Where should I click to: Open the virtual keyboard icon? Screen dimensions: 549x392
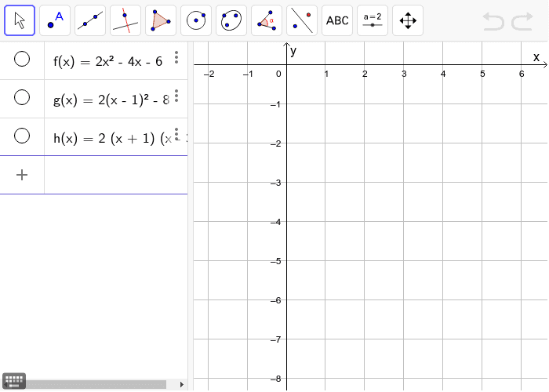(14, 380)
